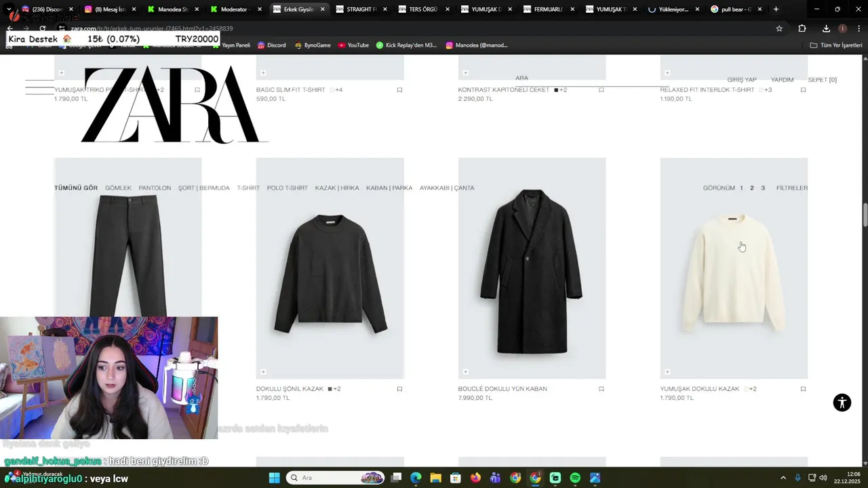Screen dimensions: 868x488
Task: Bookmark the Yumuşak Dokulu Kazak product
Action: coord(803,389)
